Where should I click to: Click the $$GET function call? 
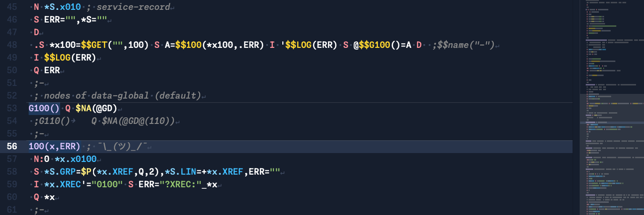[x=94, y=45]
